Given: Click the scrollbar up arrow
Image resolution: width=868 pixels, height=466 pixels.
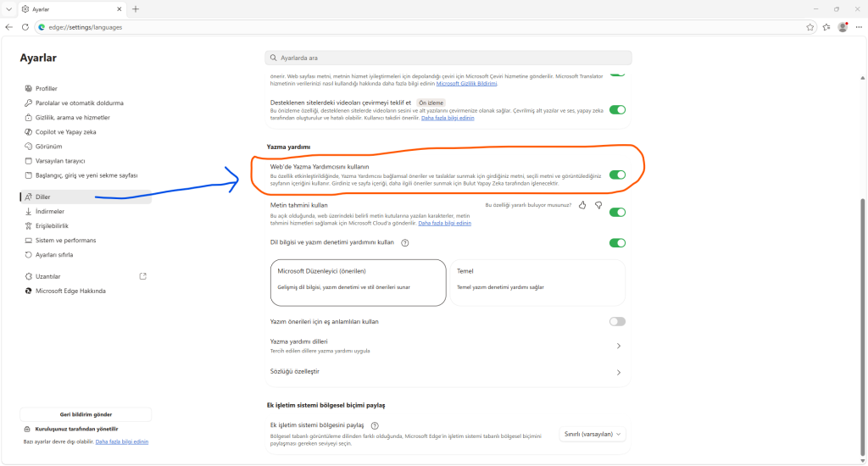Looking at the screenshot, I should point(862,78).
